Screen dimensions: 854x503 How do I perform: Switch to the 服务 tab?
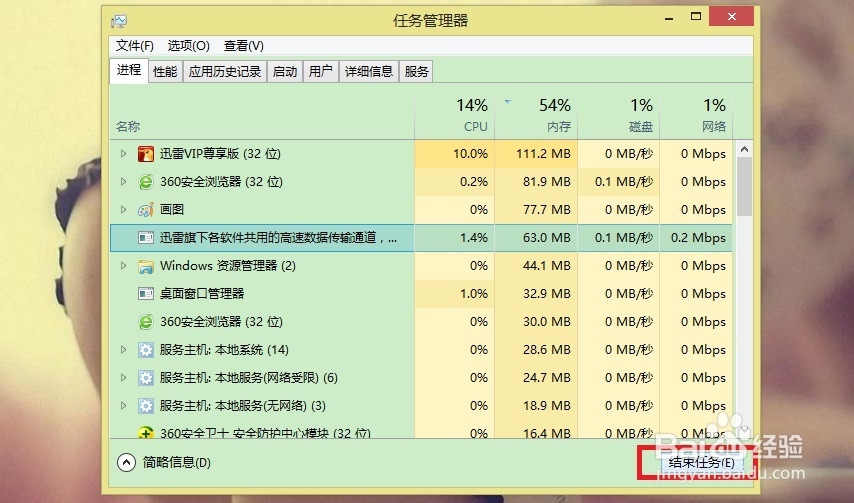click(417, 71)
